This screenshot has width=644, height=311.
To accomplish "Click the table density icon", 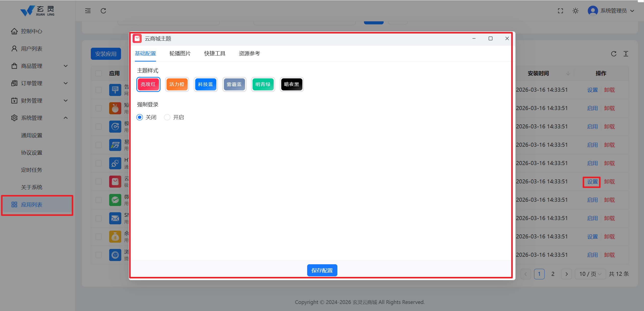I will tap(626, 54).
